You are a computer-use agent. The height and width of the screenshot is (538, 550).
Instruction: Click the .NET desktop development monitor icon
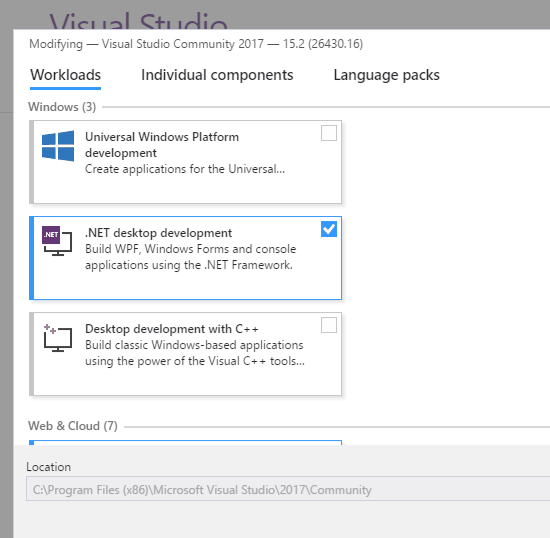(57, 241)
